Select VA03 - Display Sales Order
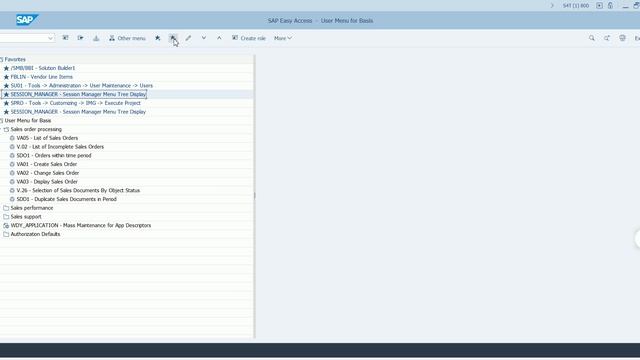This screenshot has height=360, width=640. pos(47,182)
